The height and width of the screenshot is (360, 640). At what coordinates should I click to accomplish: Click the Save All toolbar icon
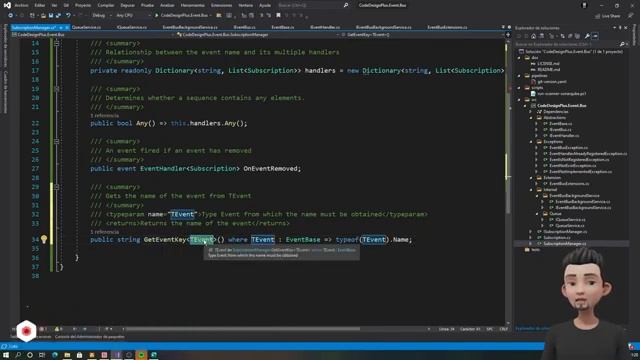point(58,16)
